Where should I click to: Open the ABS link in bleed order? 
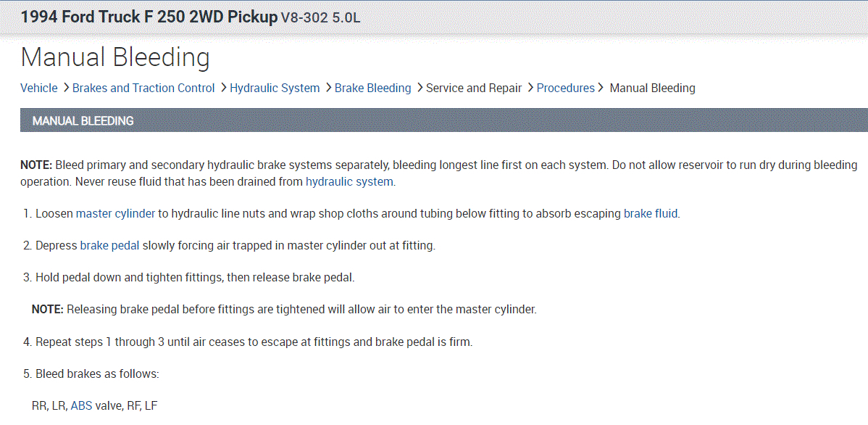pyautogui.click(x=81, y=405)
